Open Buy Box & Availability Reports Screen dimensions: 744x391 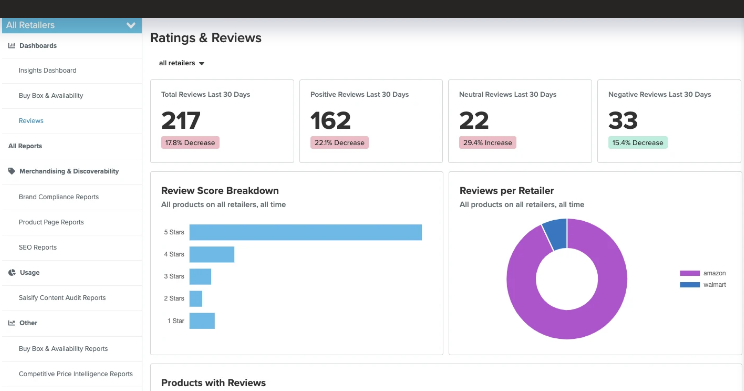63,348
